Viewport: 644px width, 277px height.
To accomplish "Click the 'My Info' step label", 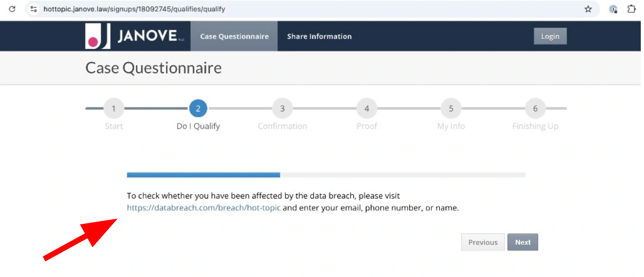I will 451,126.
